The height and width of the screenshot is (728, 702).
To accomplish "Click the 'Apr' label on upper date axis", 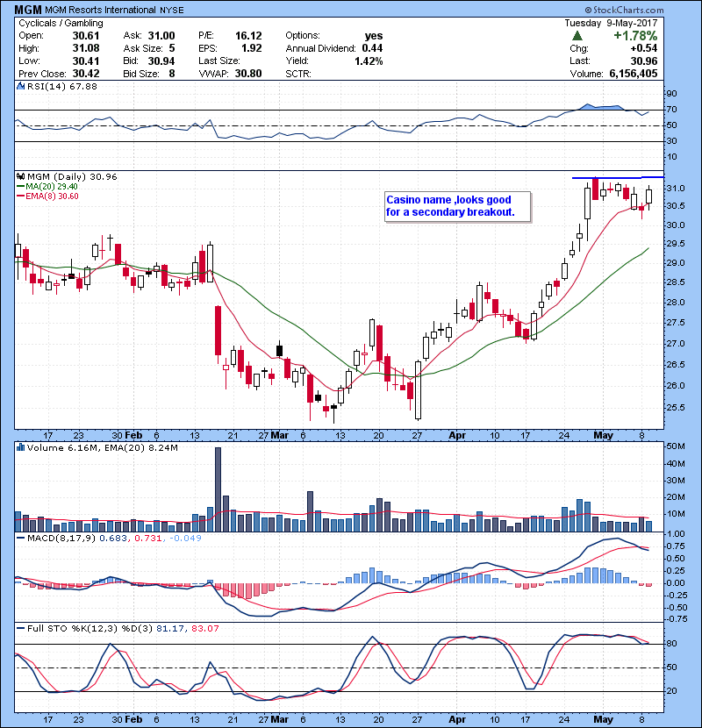I will pos(457,435).
